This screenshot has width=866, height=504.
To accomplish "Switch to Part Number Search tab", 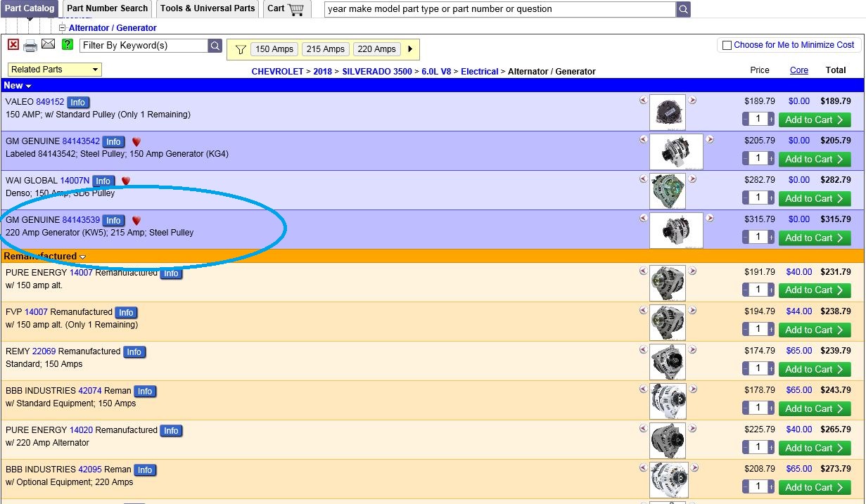I will pos(107,8).
